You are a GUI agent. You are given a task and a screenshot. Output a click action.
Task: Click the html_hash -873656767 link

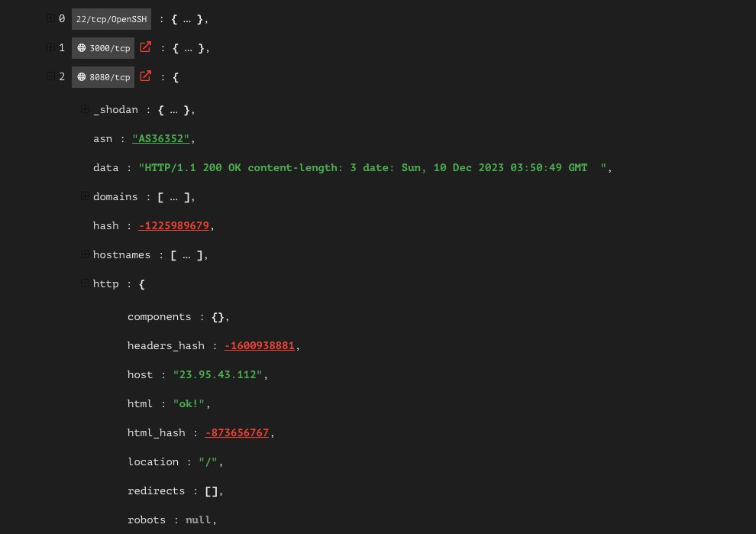point(237,432)
